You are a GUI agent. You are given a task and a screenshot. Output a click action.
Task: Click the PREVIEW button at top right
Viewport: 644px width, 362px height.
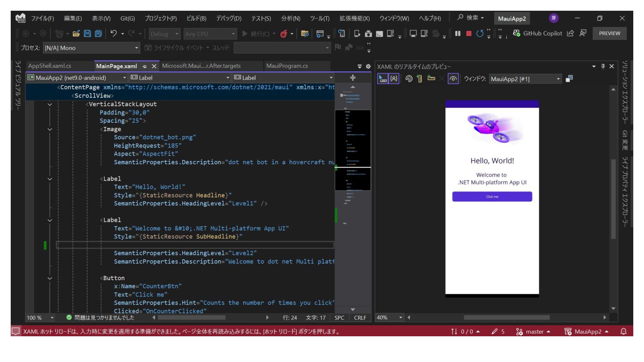click(x=609, y=33)
